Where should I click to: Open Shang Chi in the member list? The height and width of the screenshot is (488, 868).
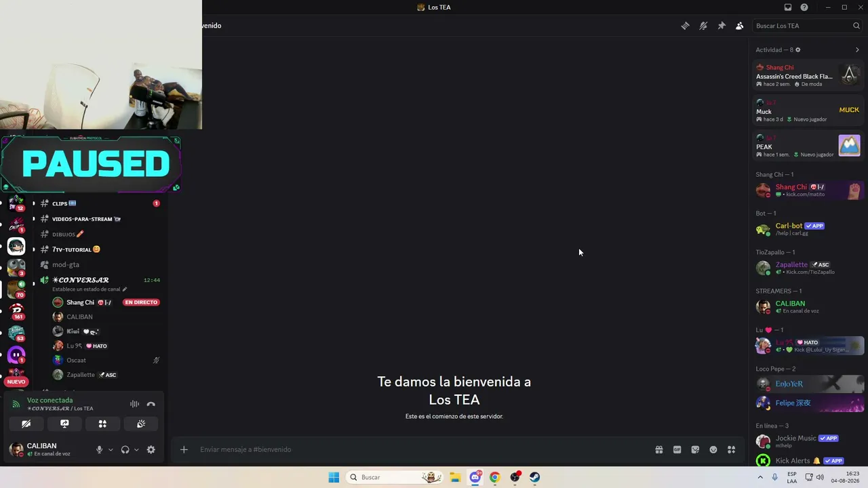808,190
